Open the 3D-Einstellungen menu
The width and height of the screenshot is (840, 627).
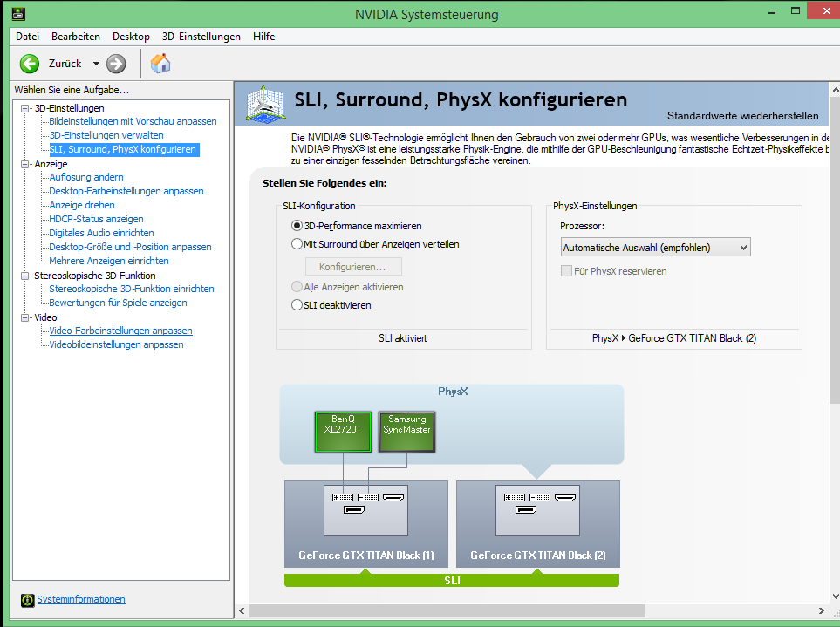[x=201, y=37]
